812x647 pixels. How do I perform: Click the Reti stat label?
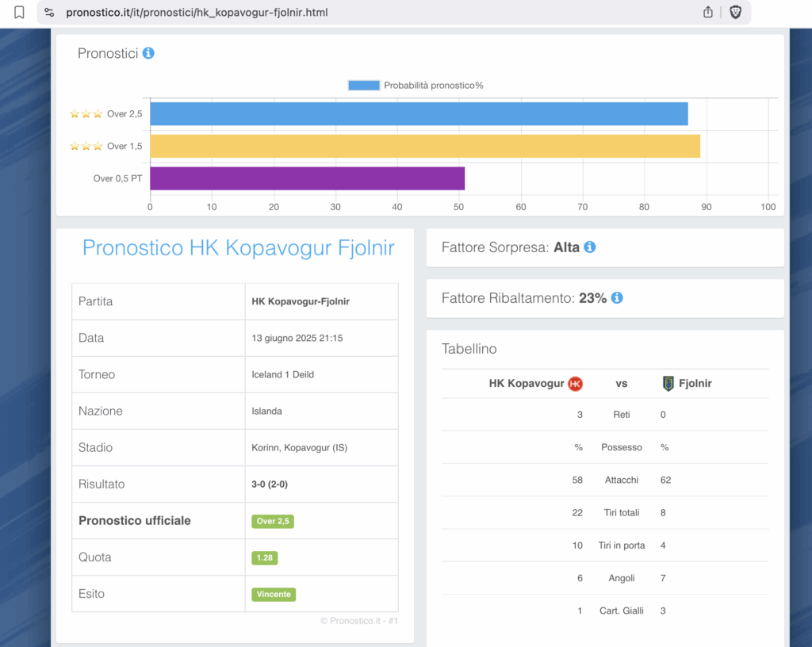tap(622, 415)
